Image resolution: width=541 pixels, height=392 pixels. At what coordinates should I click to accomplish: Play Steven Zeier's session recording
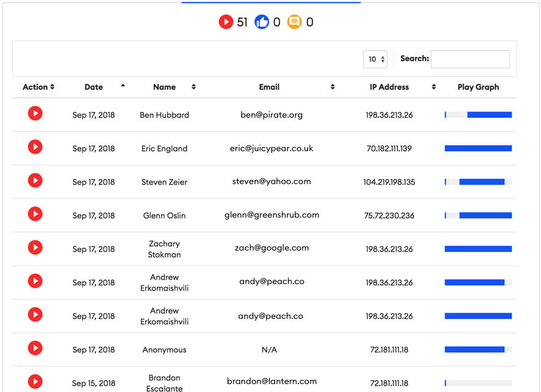[35, 180]
